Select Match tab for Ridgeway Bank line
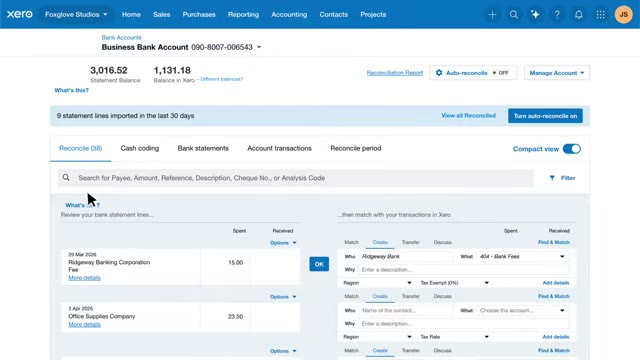 pos(351,242)
